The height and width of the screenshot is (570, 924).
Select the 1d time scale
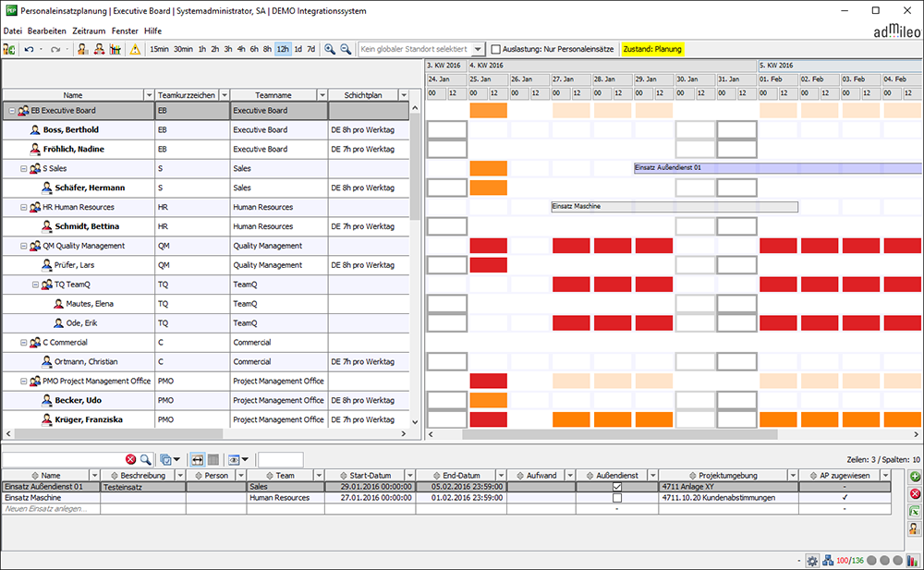point(298,50)
